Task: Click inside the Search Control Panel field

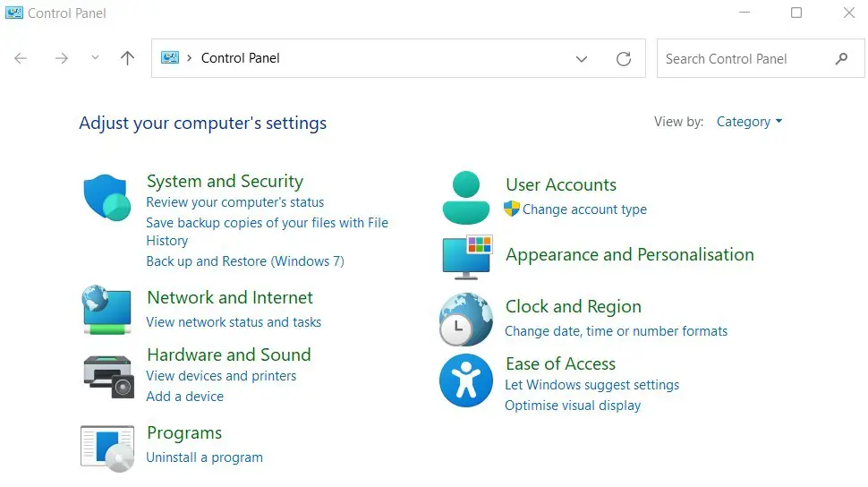Action: coord(761,58)
